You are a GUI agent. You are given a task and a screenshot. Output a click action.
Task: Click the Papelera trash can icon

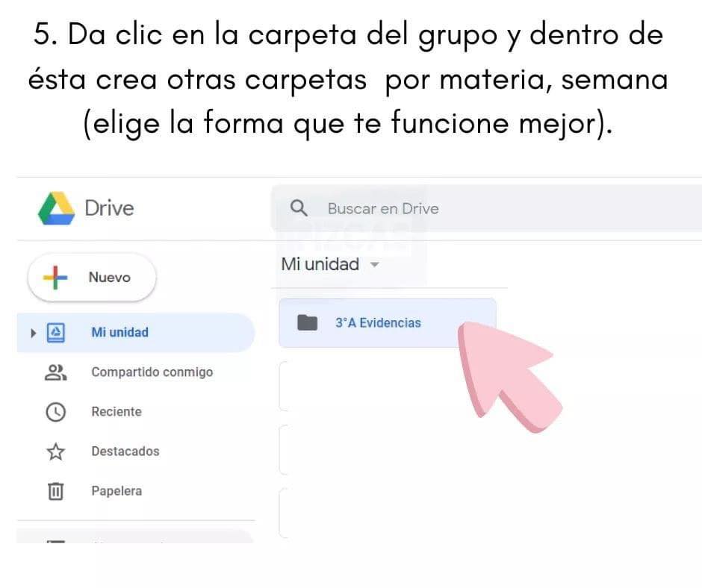click(x=56, y=491)
